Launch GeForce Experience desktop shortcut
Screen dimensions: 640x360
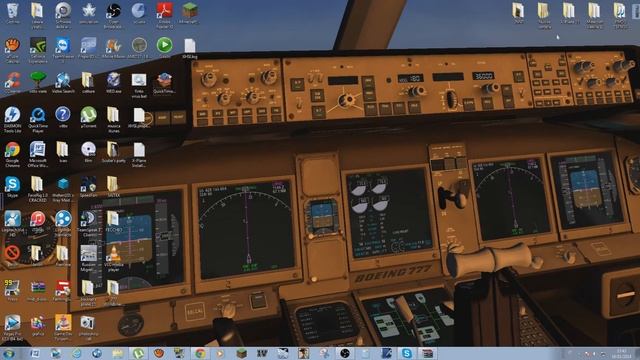38,50
